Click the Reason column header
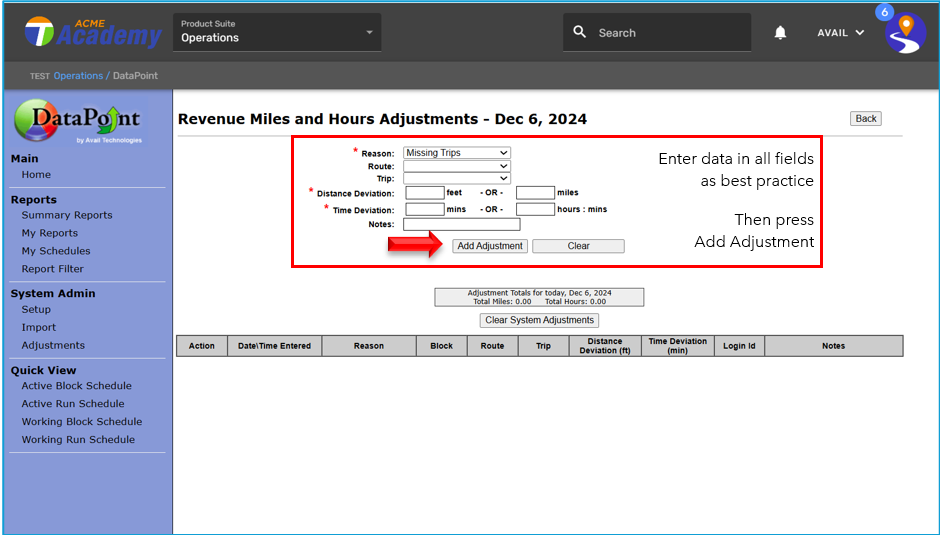The width and height of the screenshot is (940, 535). (369, 346)
